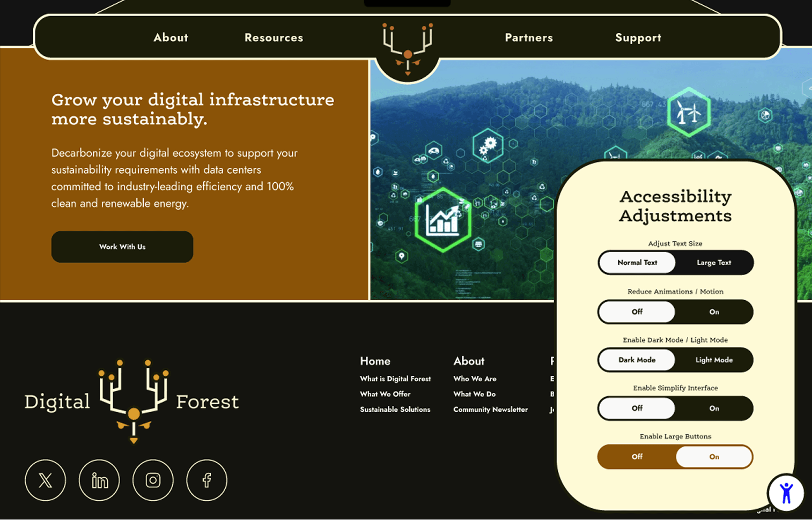
Task: Open the Support navbar menu
Action: (x=638, y=38)
